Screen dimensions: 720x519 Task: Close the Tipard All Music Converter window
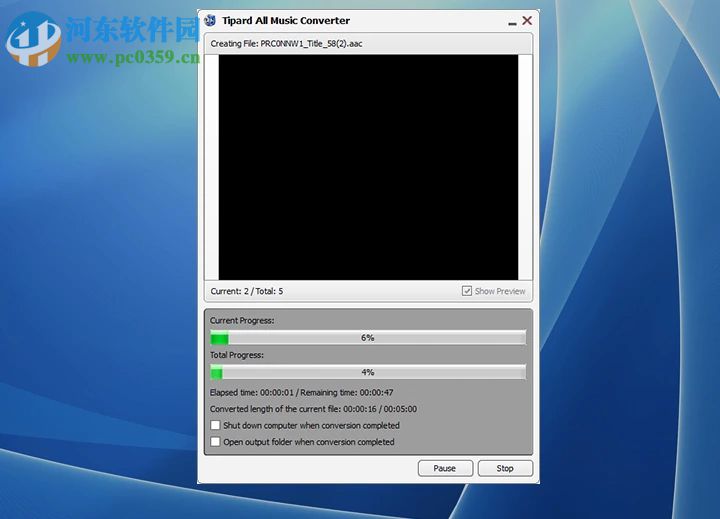(x=527, y=20)
